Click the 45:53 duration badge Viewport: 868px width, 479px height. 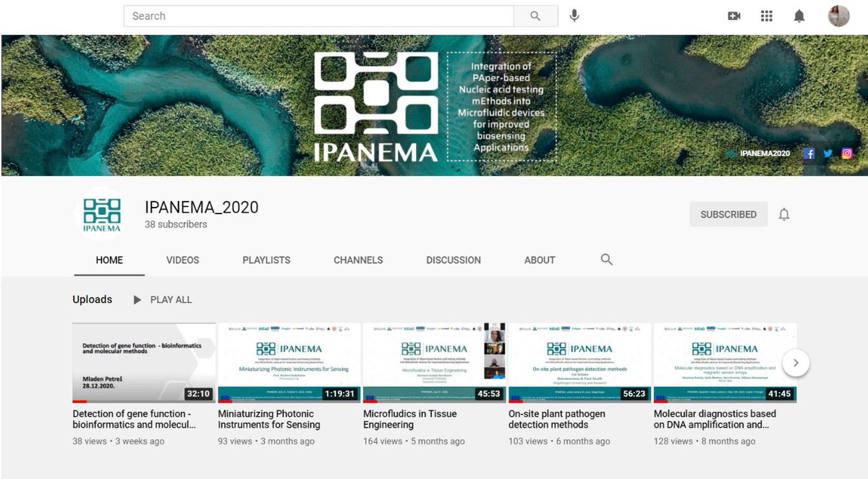[x=489, y=394]
